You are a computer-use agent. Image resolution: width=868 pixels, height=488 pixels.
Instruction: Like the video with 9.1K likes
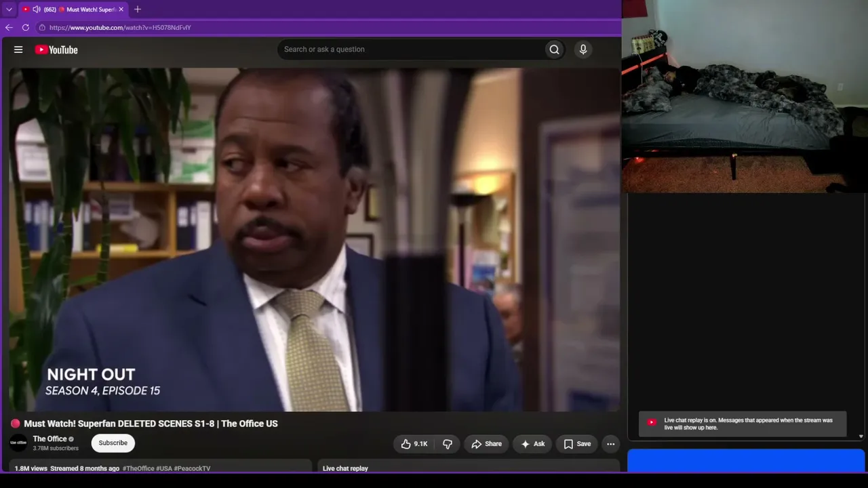414,444
